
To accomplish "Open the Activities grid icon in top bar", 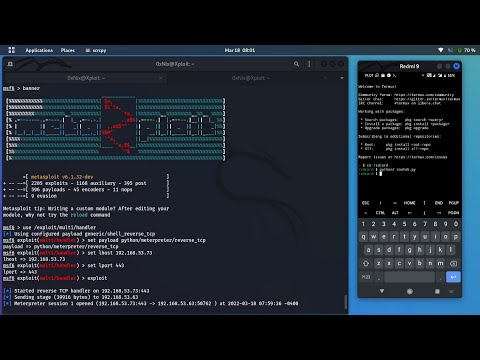I will click(12, 50).
